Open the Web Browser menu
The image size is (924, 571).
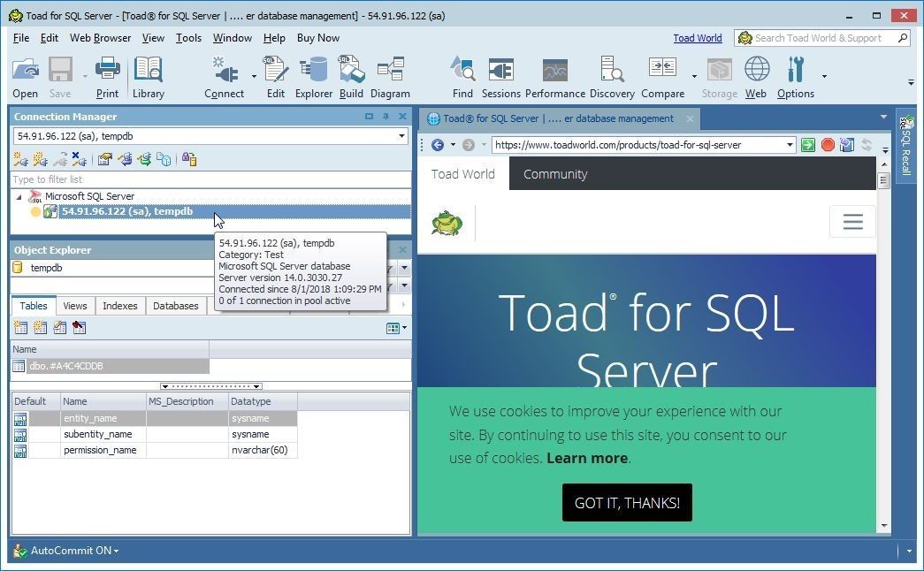[x=100, y=38]
